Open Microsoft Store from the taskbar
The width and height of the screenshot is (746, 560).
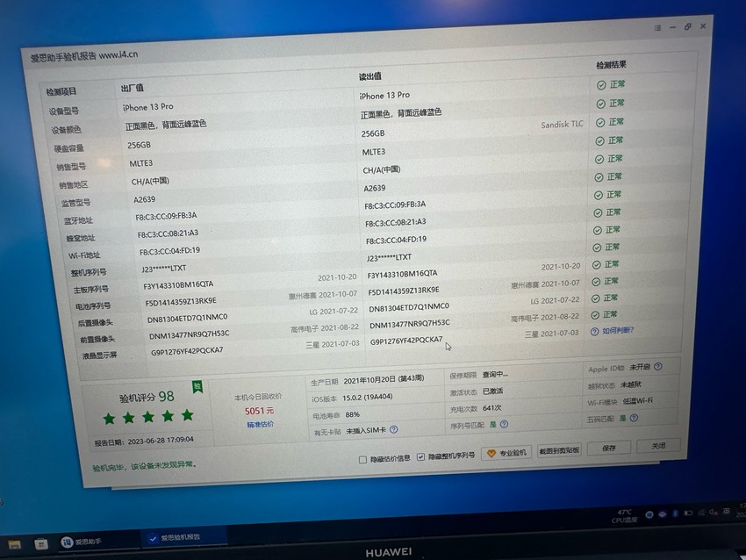(x=41, y=543)
